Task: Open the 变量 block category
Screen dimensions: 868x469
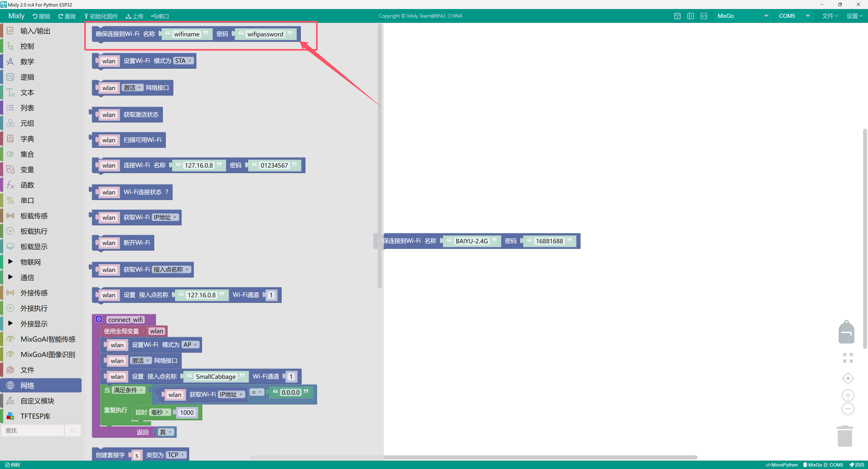Action: (x=41, y=169)
